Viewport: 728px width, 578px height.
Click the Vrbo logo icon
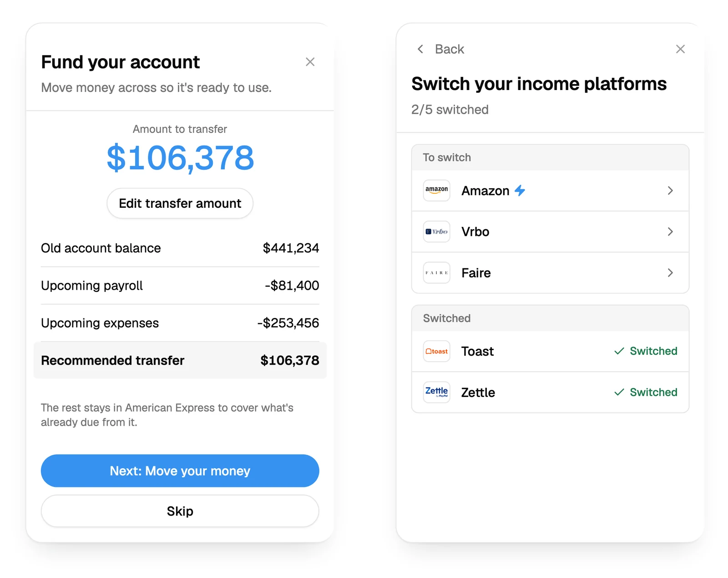[437, 231]
